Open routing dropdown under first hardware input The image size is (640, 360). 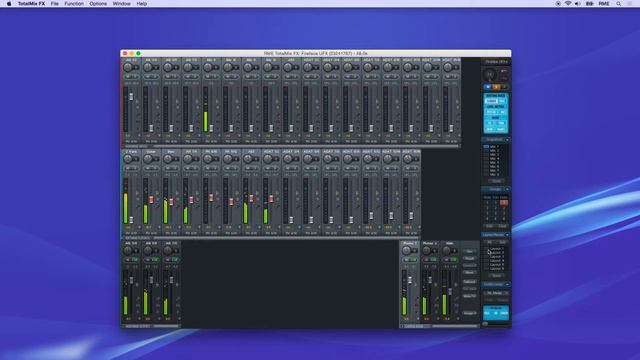[x=131, y=141]
